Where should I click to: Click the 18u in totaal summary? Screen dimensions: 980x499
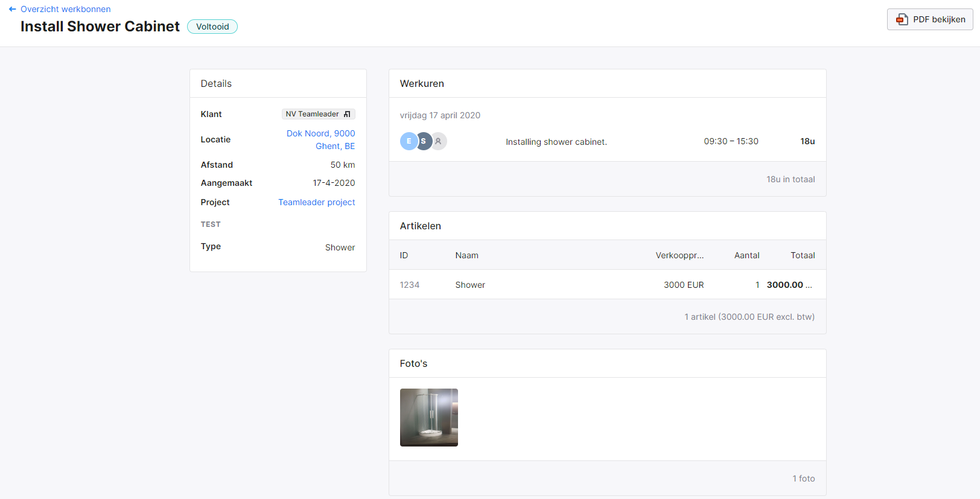click(x=791, y=179)
